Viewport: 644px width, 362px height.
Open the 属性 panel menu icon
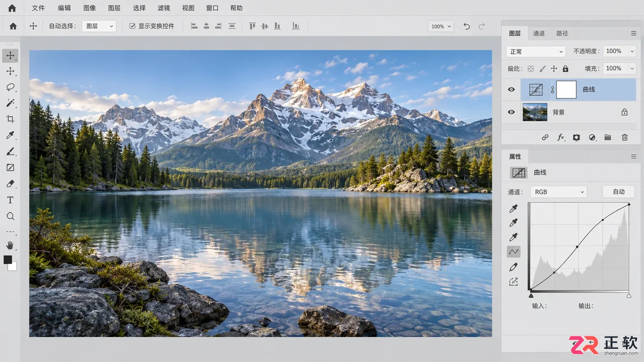coord(633,156)
